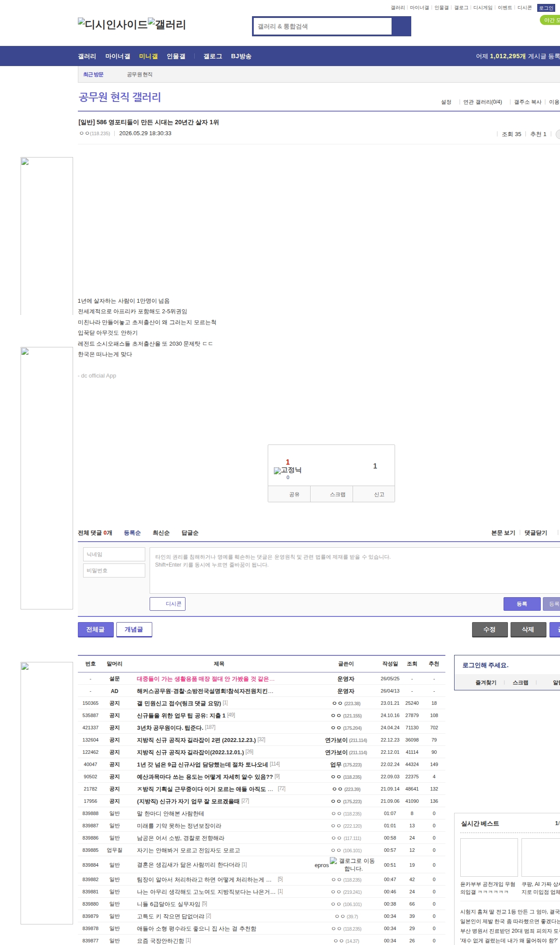Click the 디시인사이드 logo image
Image resolution: width=560 pixels, height=945 pixels.
(113, 24)
